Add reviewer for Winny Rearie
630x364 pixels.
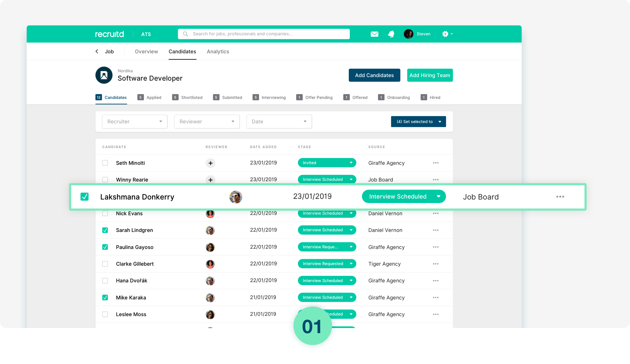[210, 180]
